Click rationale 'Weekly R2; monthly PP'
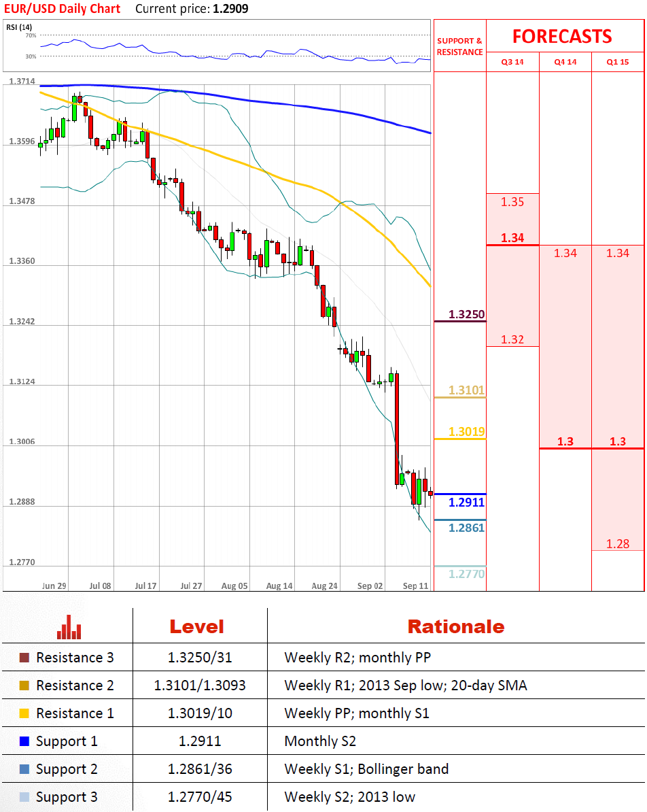The image size is (647, 812). tap(357, 658)
